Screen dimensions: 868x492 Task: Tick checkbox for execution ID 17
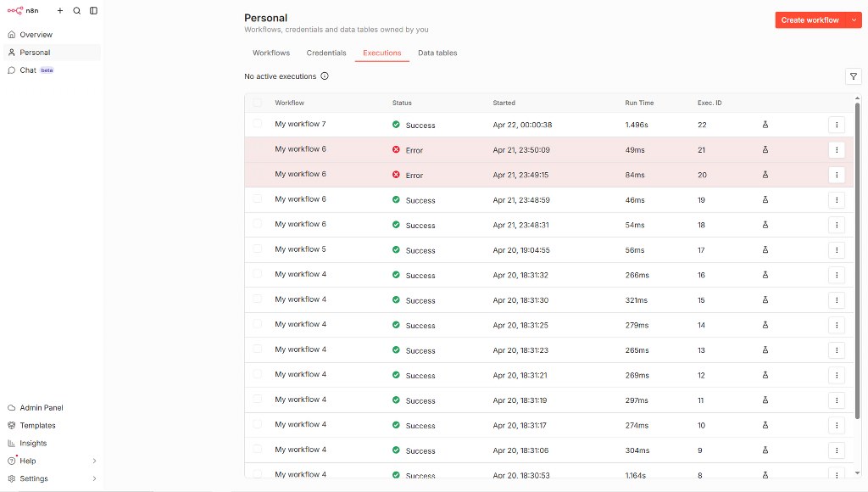[258, 249]
